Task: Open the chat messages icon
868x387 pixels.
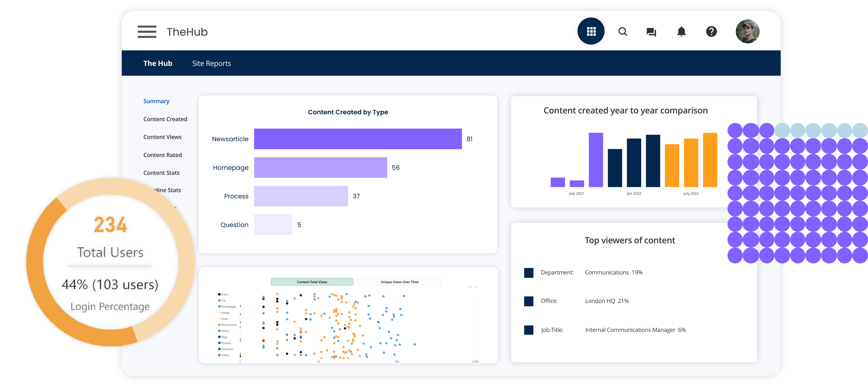Action: tap(651, 32)
